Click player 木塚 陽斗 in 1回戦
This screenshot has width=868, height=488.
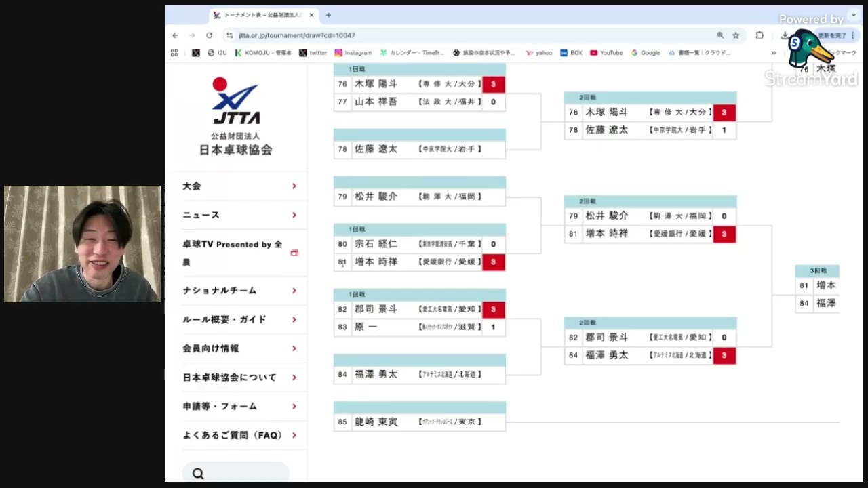(376, 84)
